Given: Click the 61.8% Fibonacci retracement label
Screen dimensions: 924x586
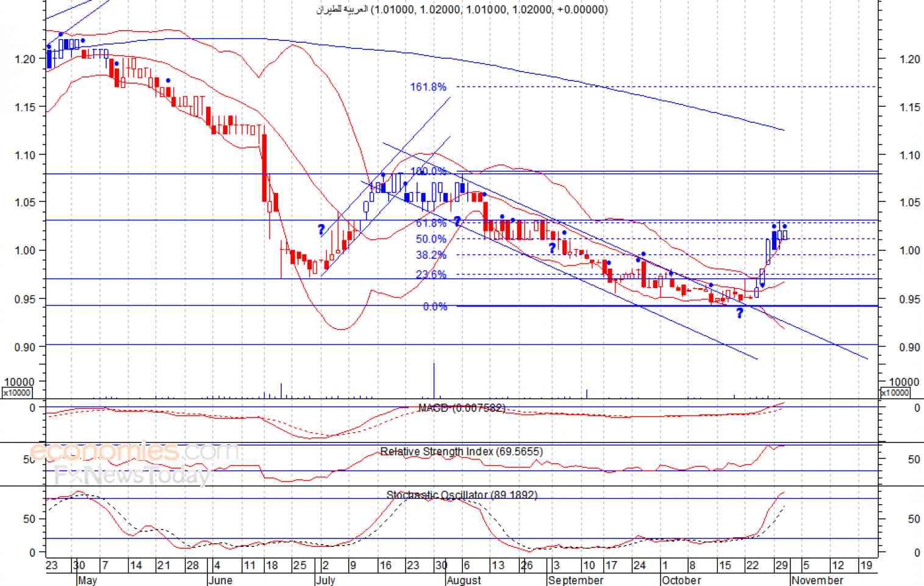Looking at the screenshot, I should pyautogui.click(x=431, y=223).
